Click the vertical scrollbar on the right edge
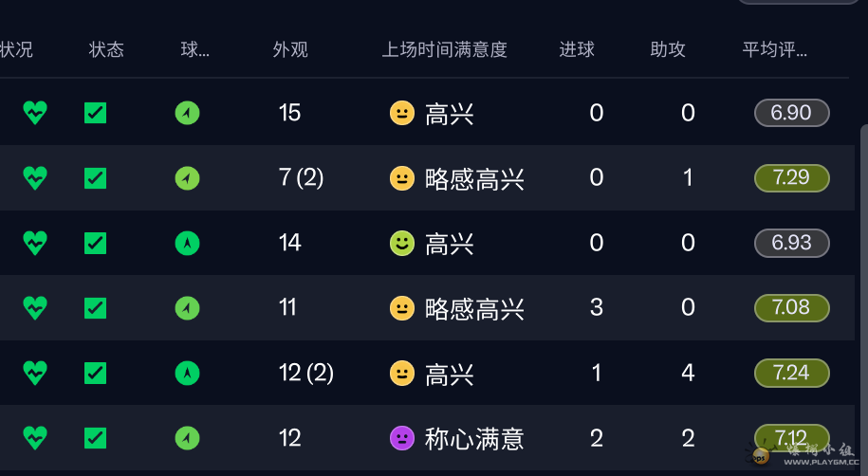Screen dimensions: 868x476 click(862, 284)
